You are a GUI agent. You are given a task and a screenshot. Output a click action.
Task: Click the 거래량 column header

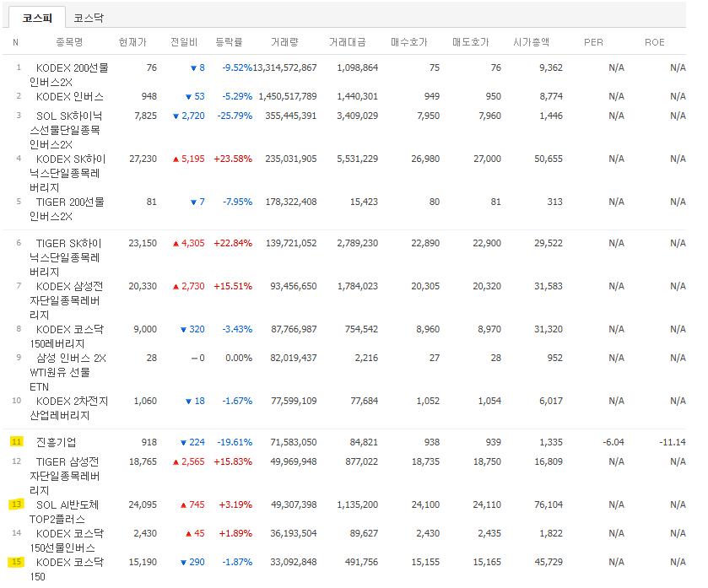tap(284, 42)
